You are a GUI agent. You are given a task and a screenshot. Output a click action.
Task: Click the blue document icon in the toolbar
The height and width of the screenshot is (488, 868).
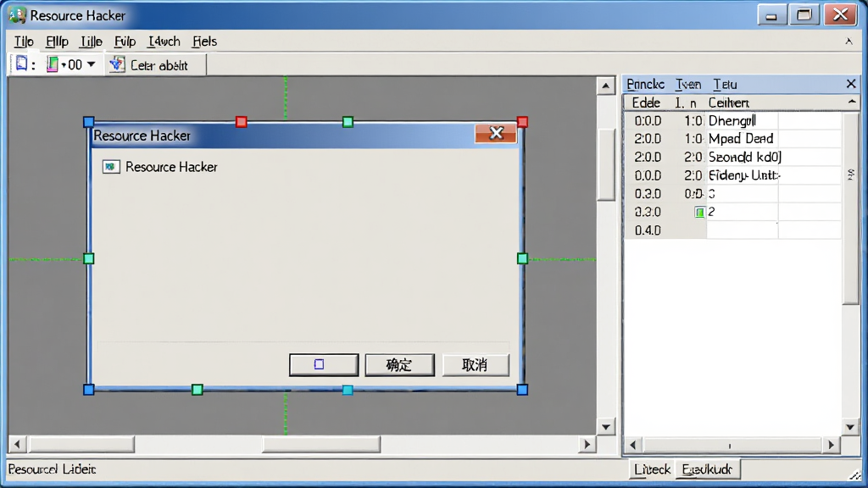pos(21,64)
